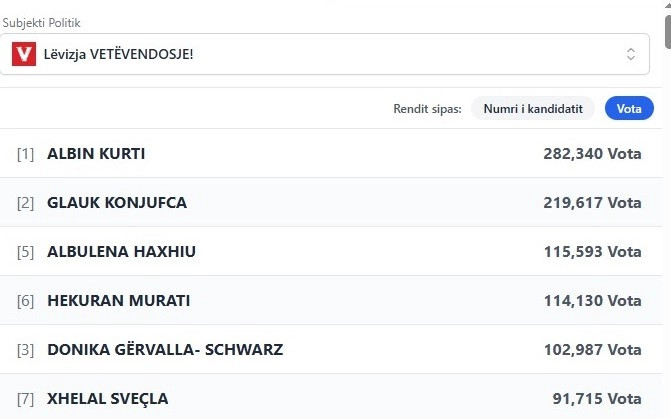Screen dimensions: 671x419
Task: Click the red VETËVENDOSJE party logo icon
Action: tap(24, 54)
